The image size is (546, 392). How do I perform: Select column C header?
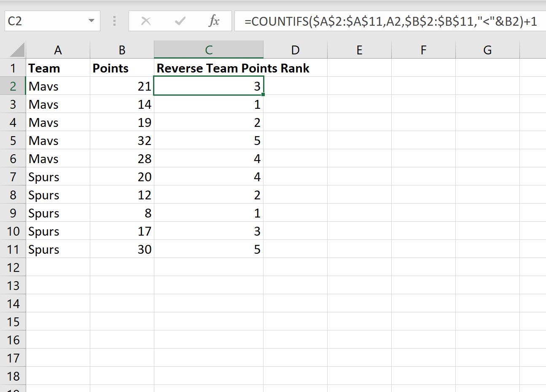[209, 50]
